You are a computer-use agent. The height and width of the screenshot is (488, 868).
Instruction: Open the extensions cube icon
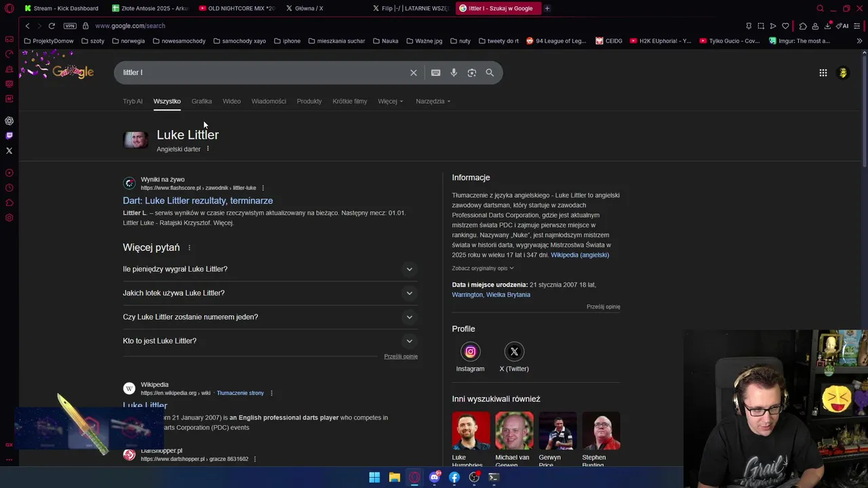click(803, 26)
